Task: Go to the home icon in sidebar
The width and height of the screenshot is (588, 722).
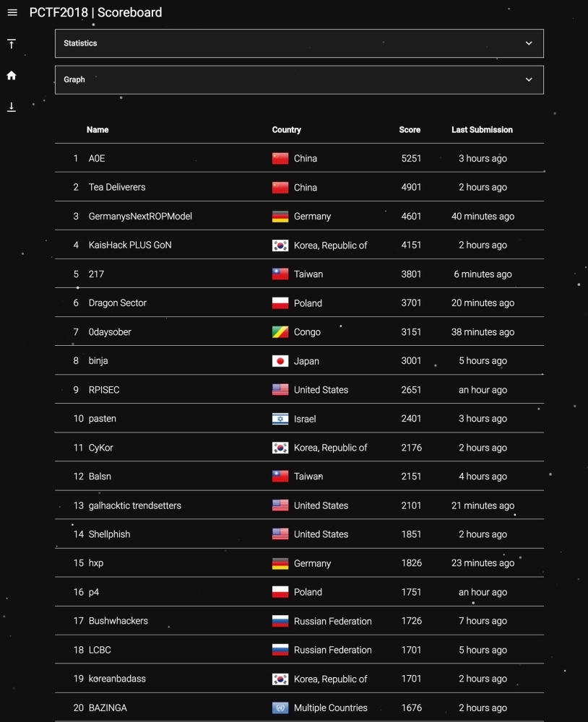Action: coord(12,76)
